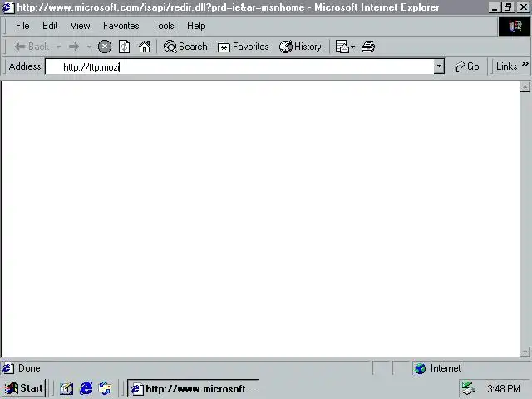Viewport: 532px width, 399px height.
Task: Click the page icon in status bar
Action: pos(8,368)
